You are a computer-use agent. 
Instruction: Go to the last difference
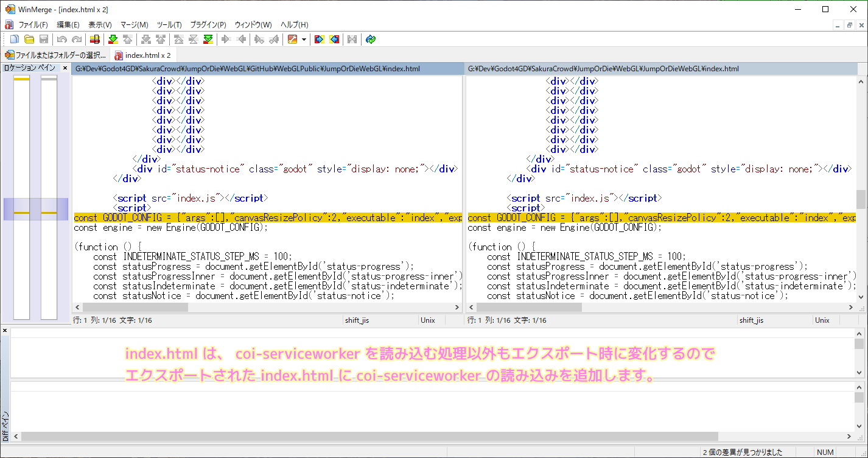[208, 40]
